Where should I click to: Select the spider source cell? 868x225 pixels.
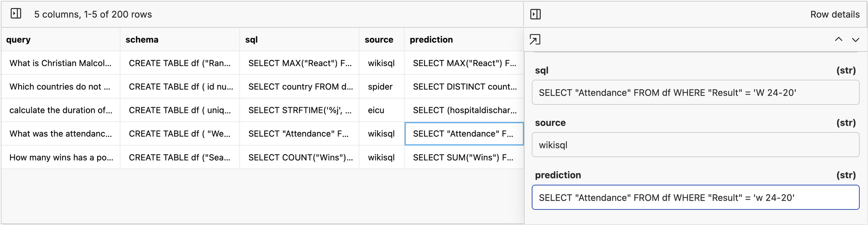[380, 86]
